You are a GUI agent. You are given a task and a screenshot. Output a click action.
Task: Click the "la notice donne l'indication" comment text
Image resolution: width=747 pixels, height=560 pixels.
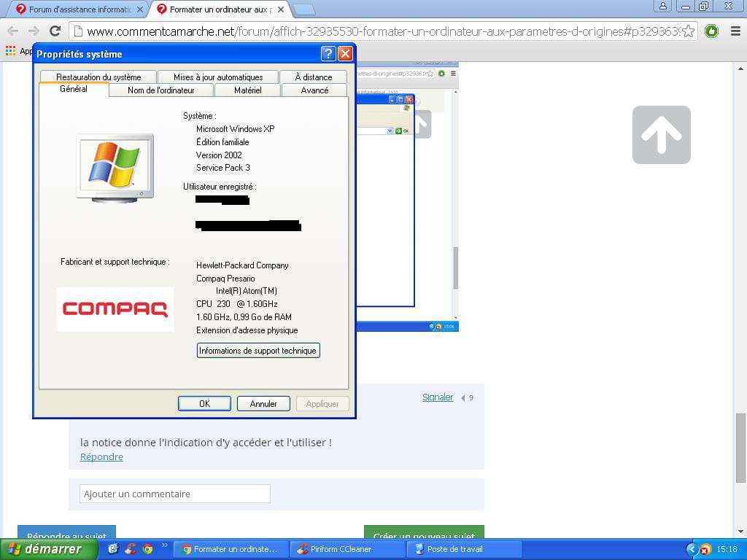(x=206, y=443)
